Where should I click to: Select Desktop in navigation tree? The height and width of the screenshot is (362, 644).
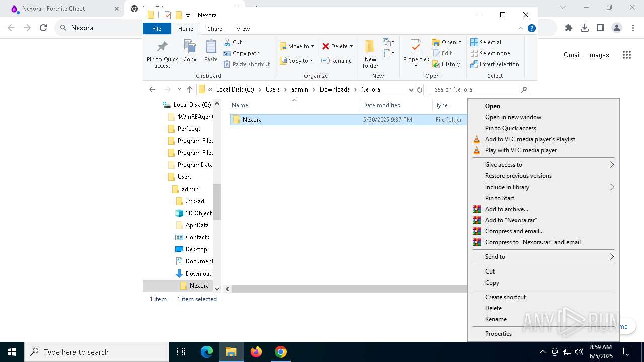pyautogui.click(x=196, y=249)
